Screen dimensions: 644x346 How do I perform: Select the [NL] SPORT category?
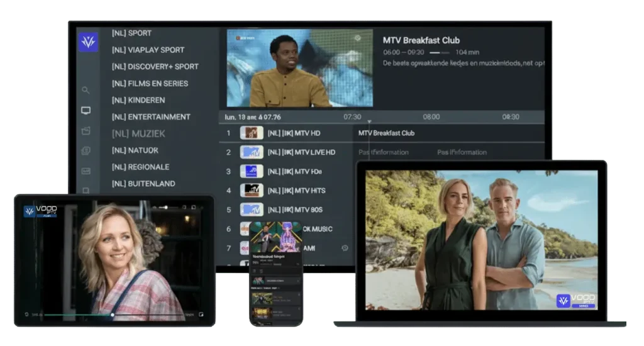tap(132, 33)
